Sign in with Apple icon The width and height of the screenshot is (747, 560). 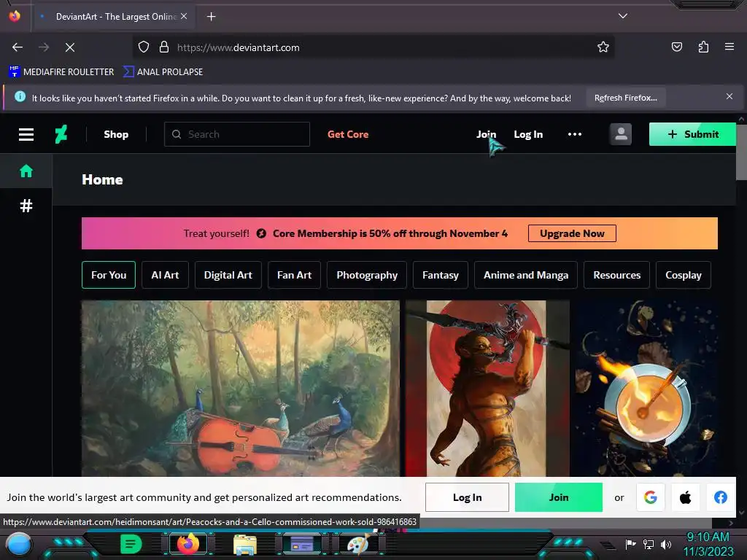pos(685,497)
